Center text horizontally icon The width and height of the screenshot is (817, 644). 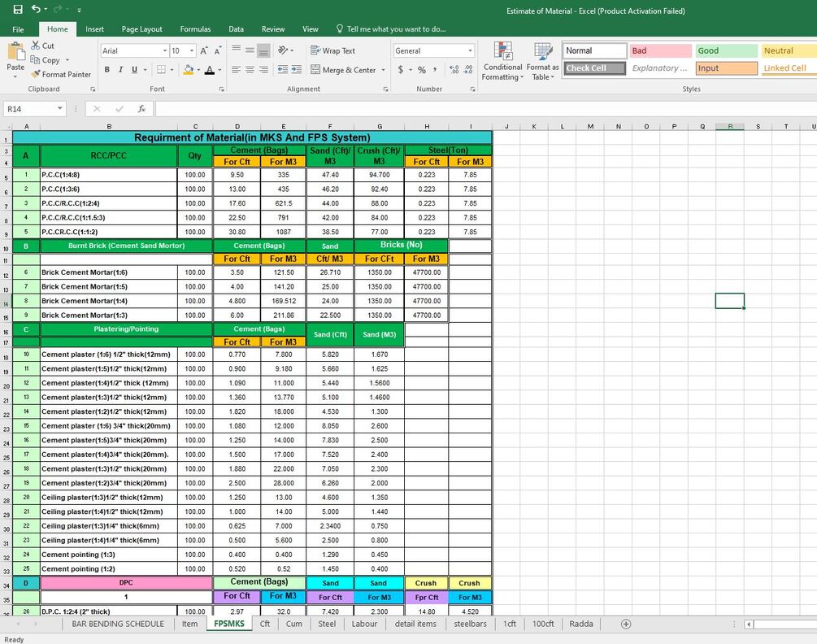(x=250, y=69)
